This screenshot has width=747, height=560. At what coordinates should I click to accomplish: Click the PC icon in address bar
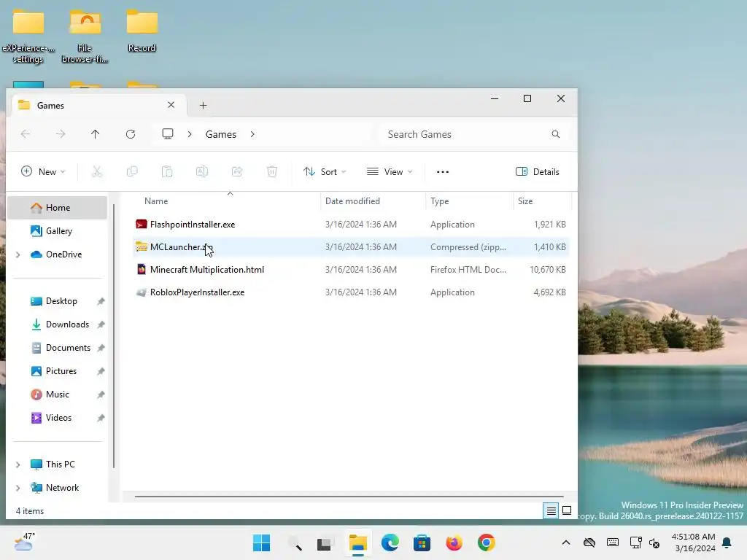168,134
